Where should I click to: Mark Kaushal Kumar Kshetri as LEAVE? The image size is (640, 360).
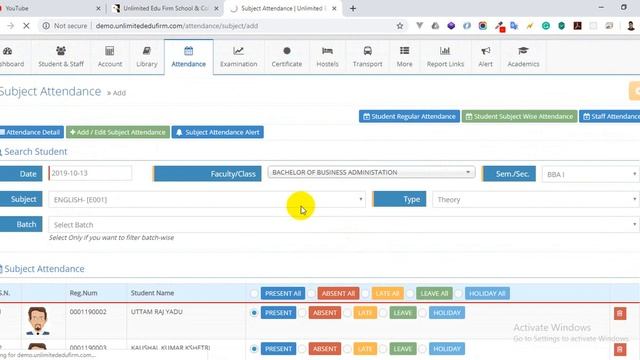click(x=383, y=349)
